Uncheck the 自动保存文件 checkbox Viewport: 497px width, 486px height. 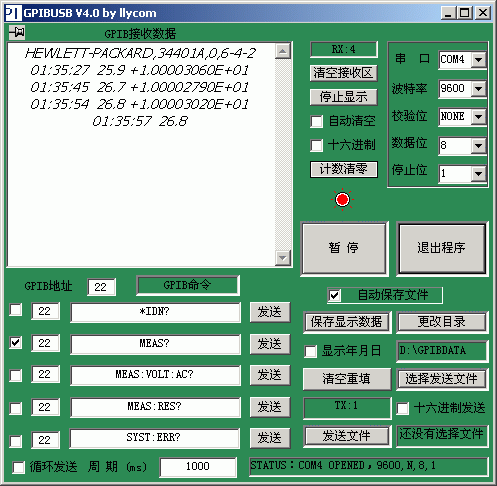[334, 295]
